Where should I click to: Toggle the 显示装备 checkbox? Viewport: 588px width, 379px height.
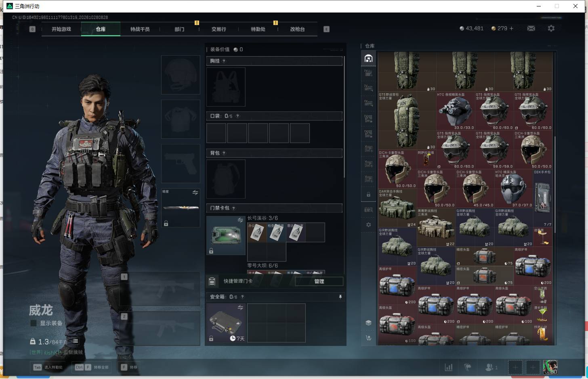point(34,323)
